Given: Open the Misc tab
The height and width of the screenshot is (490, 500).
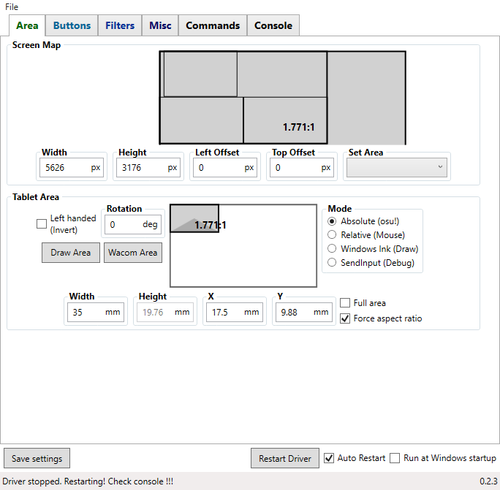Looking at the screenshot, I should (x=160, y=25).
